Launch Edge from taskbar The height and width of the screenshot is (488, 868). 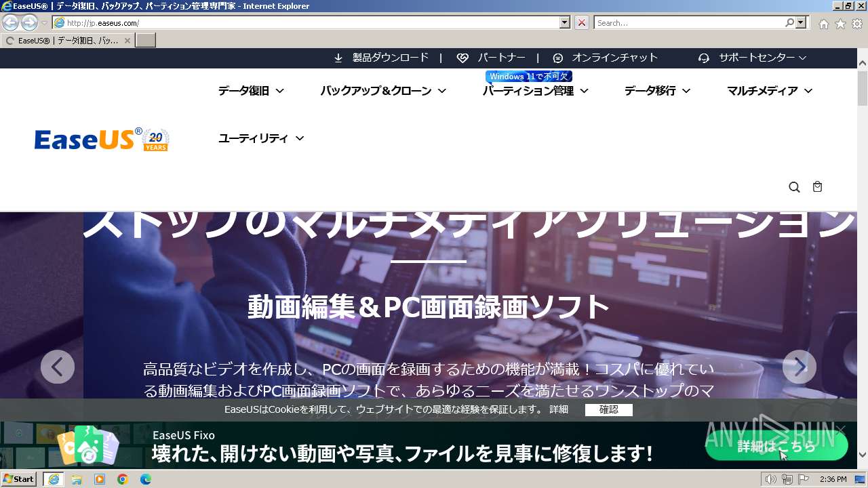tap(145, 479)
